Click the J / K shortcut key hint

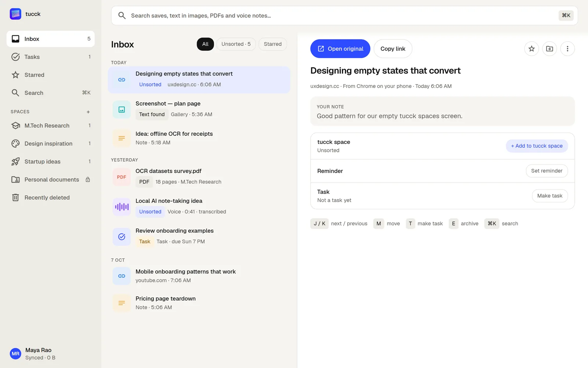pos(319,224)
